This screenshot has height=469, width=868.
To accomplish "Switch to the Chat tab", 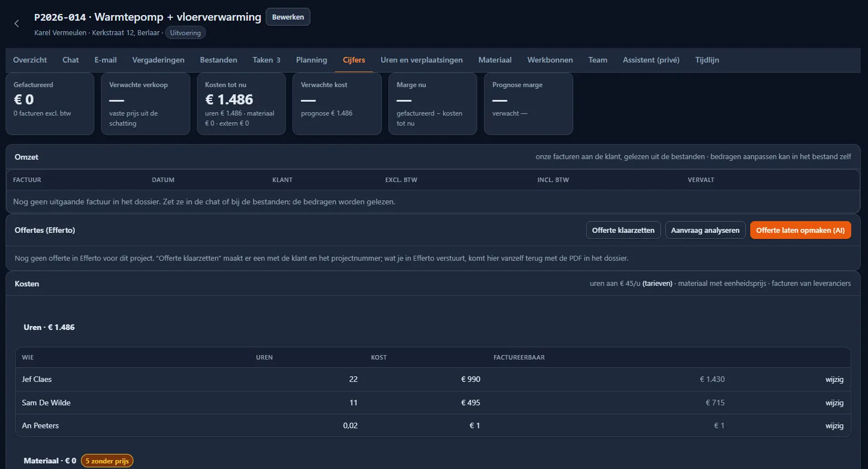I will tap(71, 60).
